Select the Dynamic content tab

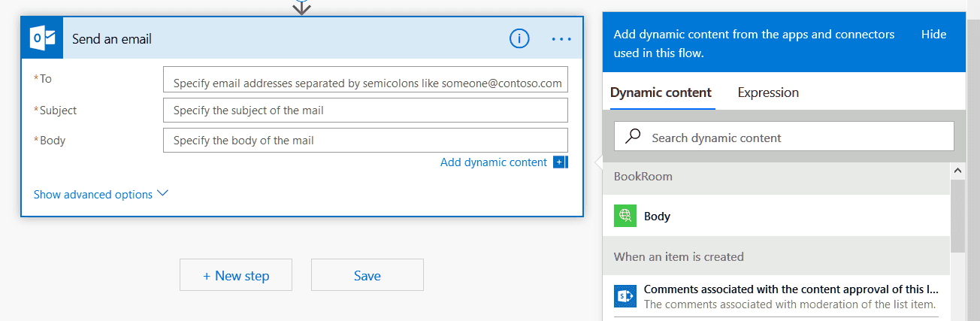pyautogui.click(x=661, y=92)
